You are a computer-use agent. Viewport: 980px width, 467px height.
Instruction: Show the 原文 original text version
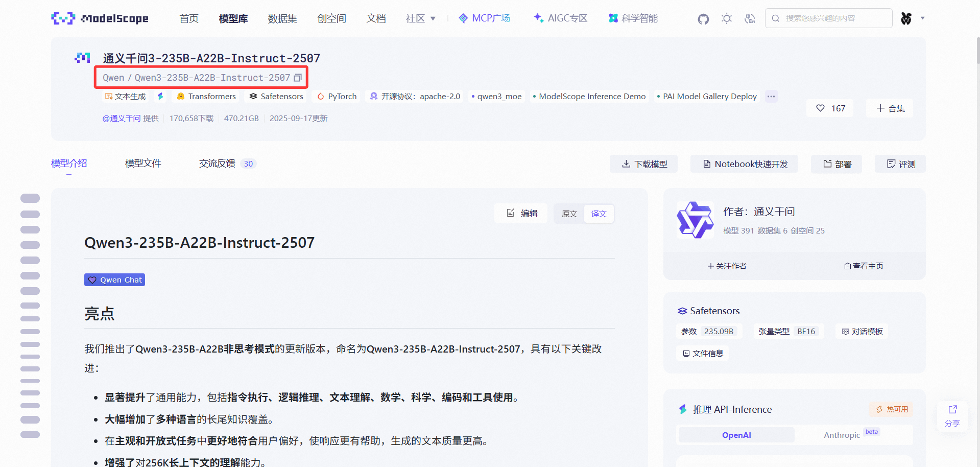click(x=569, y=214)
